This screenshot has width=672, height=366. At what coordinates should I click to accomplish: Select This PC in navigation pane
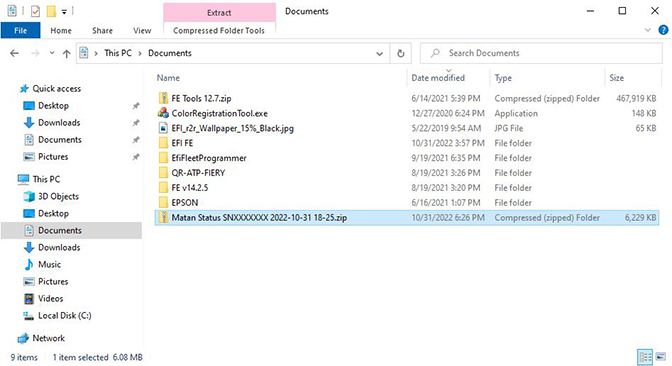click(x=46, y=179)
